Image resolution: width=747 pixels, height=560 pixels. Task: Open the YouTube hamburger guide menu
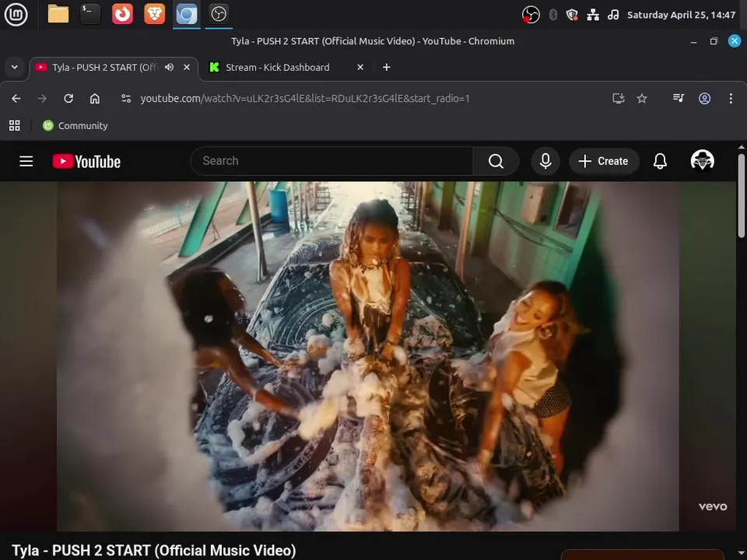click(x=26, y=162)
